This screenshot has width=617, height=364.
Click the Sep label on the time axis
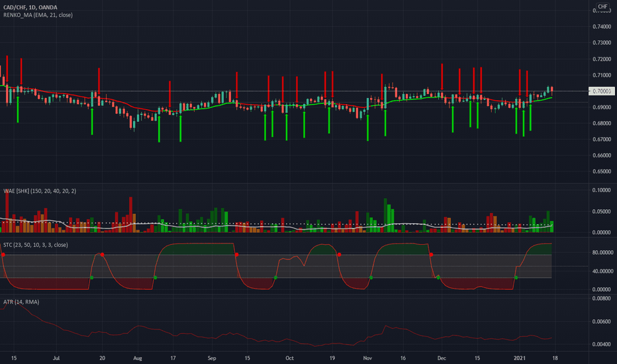click(212, 358)
